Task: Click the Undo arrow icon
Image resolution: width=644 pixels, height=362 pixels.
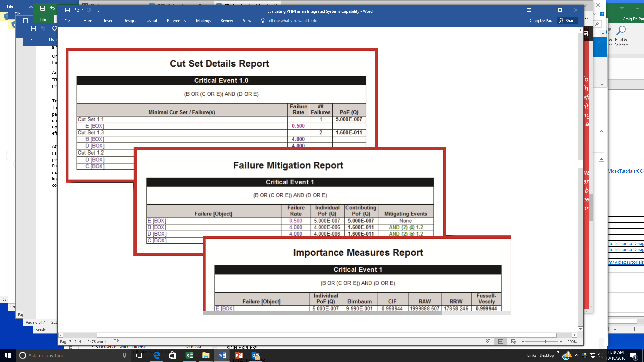Action: (77, 10)
